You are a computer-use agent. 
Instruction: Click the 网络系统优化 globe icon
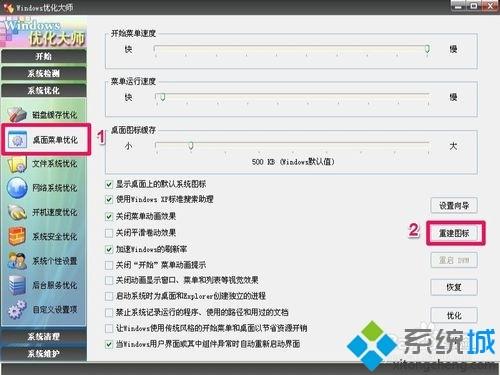pos(17,188)
